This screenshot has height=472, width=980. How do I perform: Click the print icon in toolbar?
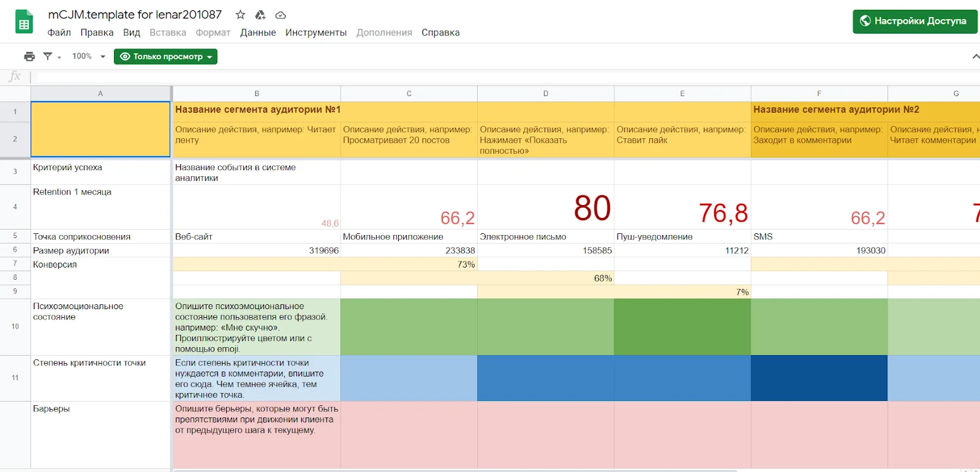(29, 56)
